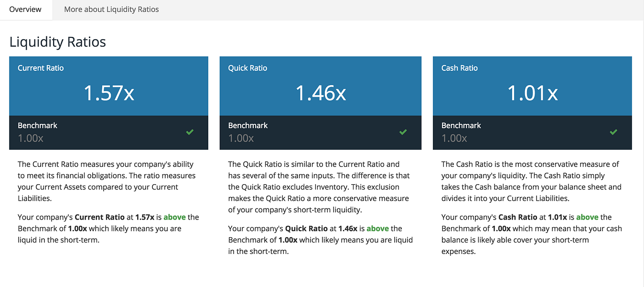
Task: Click the Liquidity Ratios heading
Action: click(x=57, y=42)
